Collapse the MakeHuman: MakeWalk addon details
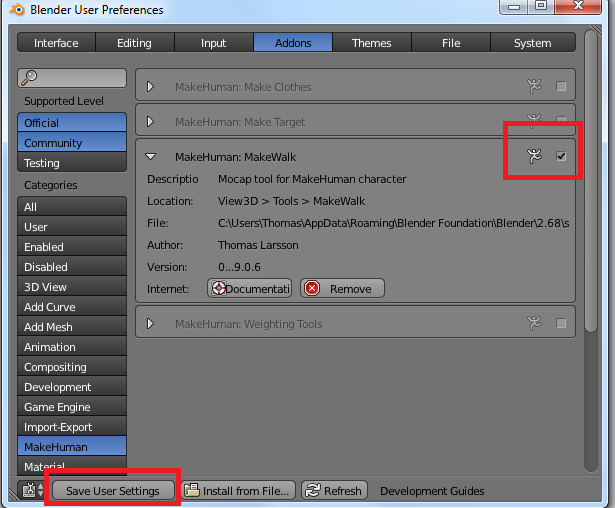 [151, 157]
